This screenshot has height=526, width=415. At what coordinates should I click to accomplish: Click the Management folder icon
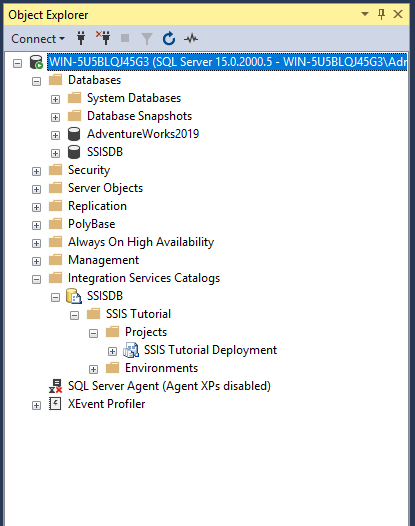pos(56,260)
